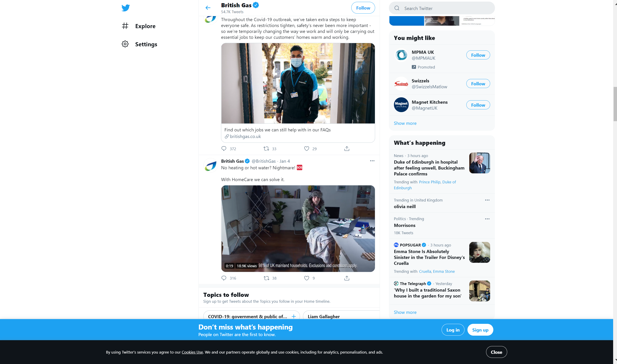The image size is (617, 364).
Task: Open the Saxon house thumbnail
Action: click(479, 291)
